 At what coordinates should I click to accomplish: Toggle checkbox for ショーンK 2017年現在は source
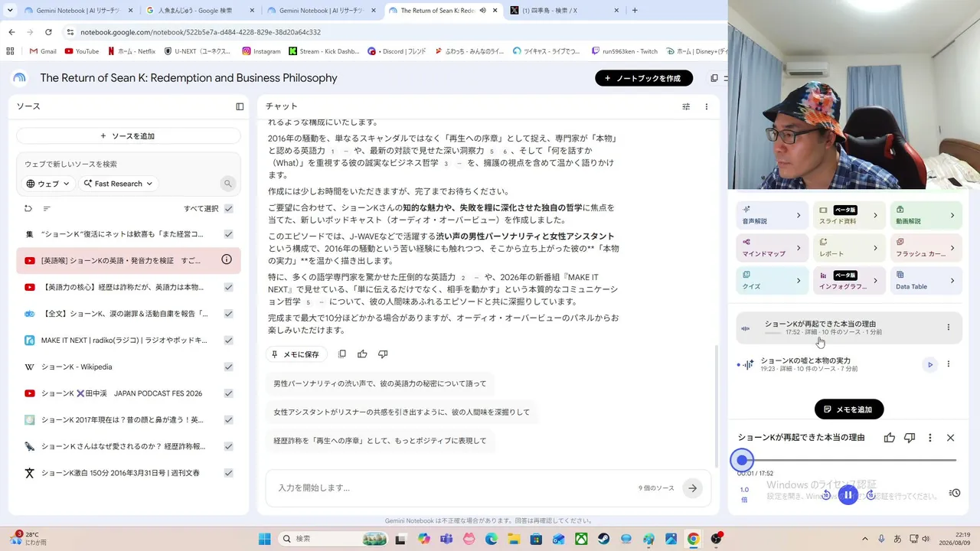click(x=228, y=419)
